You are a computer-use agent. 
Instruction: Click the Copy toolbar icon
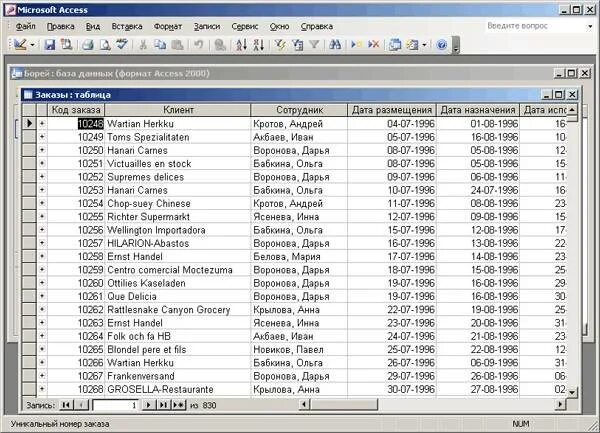pyautogui.click(x=160, y=45)
